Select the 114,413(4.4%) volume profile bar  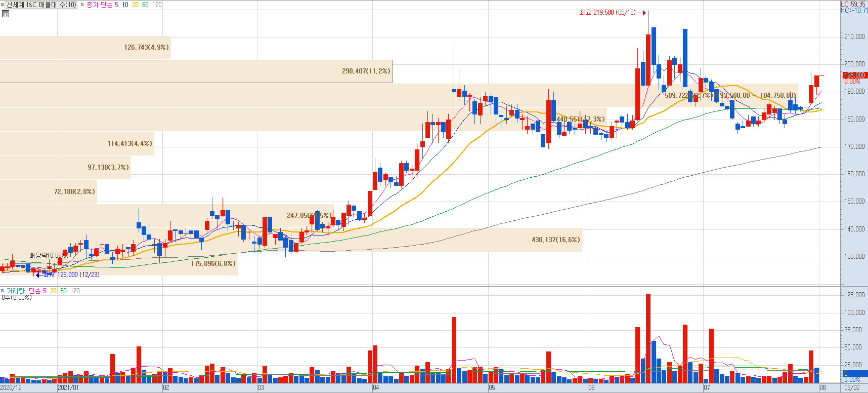click(77, 143)
